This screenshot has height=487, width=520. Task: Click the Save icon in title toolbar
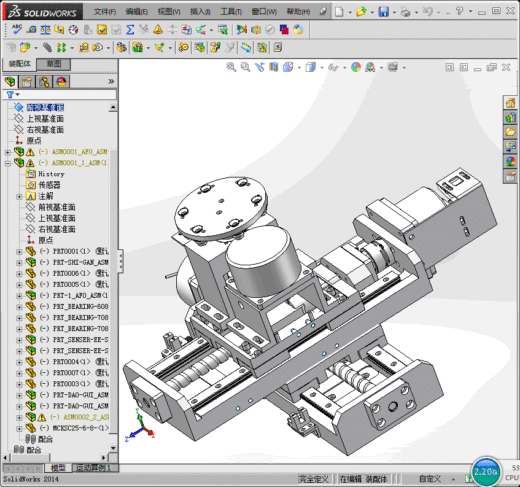click(x=383, y=12)
